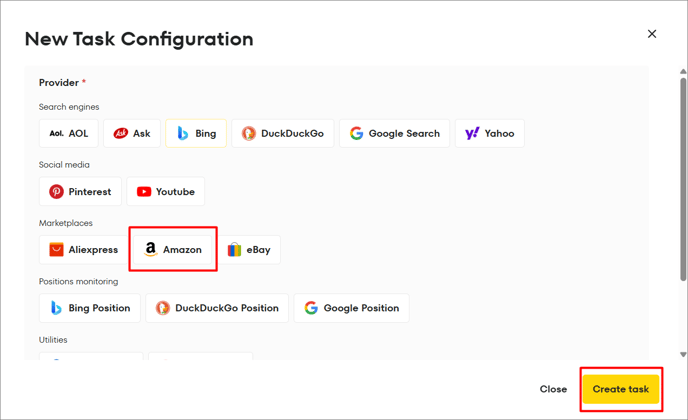Image resolution: width=688 pixels, height=420 pixels.
Task: Click the Ask logo icon
Action: pos(121,133)
